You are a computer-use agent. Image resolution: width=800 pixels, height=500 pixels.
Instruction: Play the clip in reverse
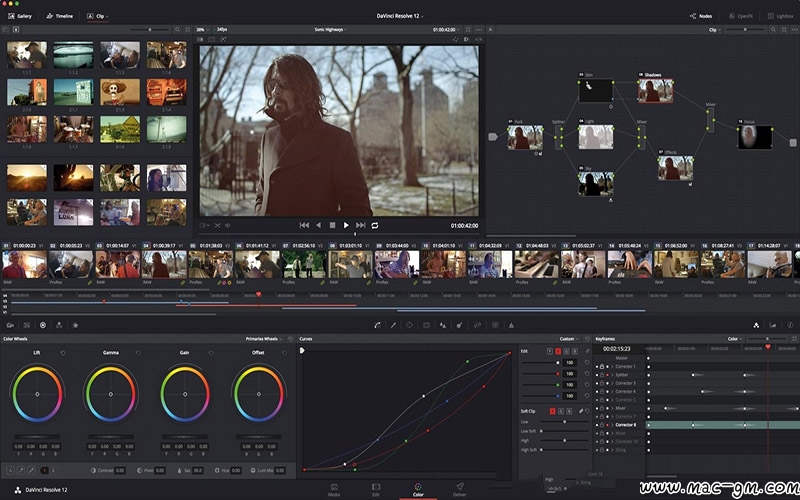click(318, 225)
